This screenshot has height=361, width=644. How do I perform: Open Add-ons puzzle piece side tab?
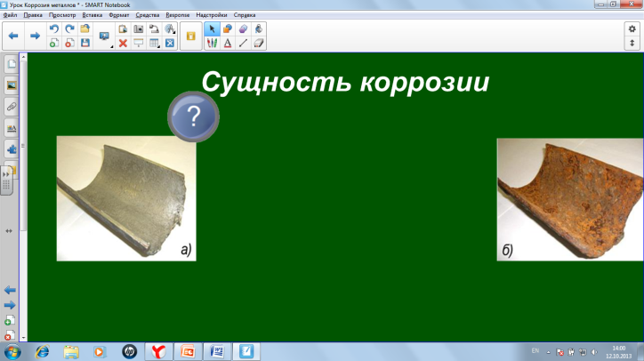pyautogui.click(x=11, y=149)
